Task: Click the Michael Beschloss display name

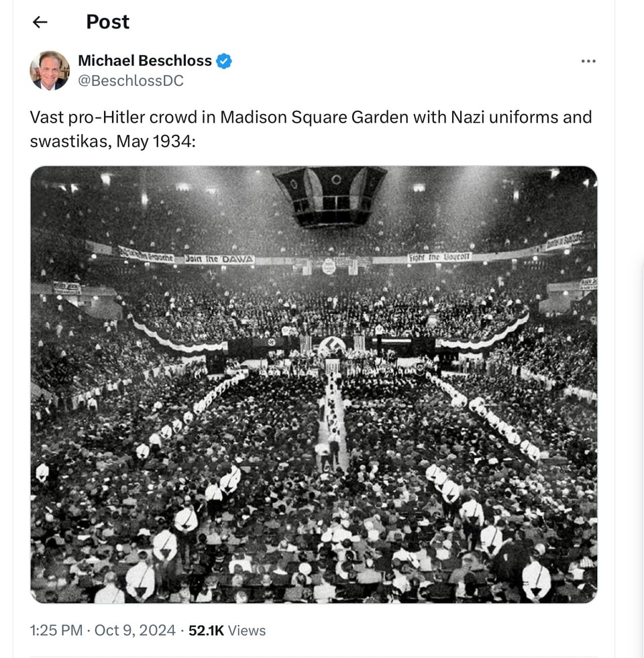Action: (145, 61)
